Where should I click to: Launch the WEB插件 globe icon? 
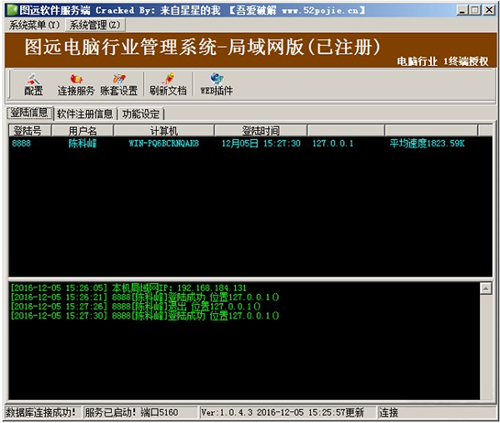[x=217, y=84]
